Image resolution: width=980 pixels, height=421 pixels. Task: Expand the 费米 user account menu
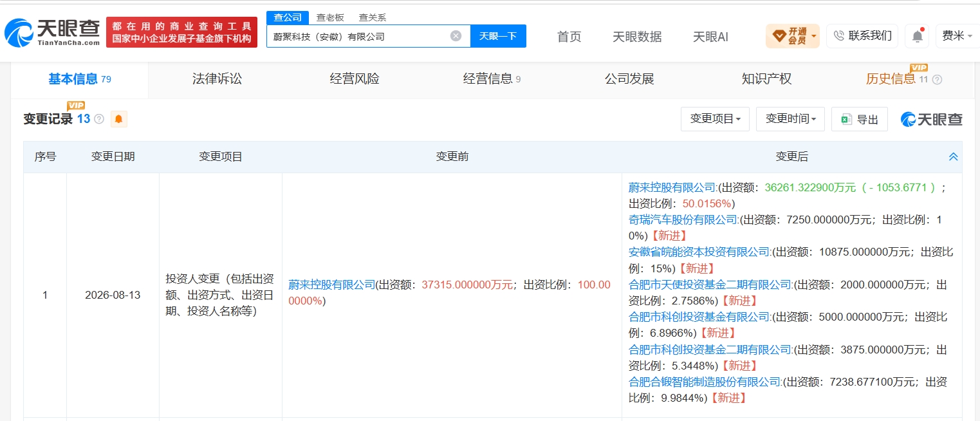(957, 36)
